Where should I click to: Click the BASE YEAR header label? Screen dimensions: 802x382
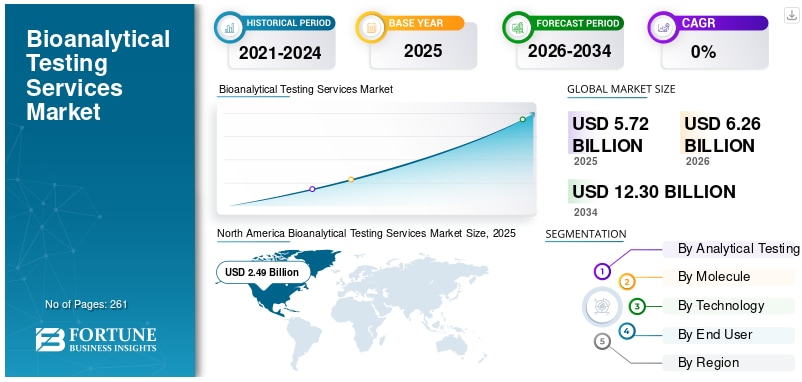coord(416,23)
